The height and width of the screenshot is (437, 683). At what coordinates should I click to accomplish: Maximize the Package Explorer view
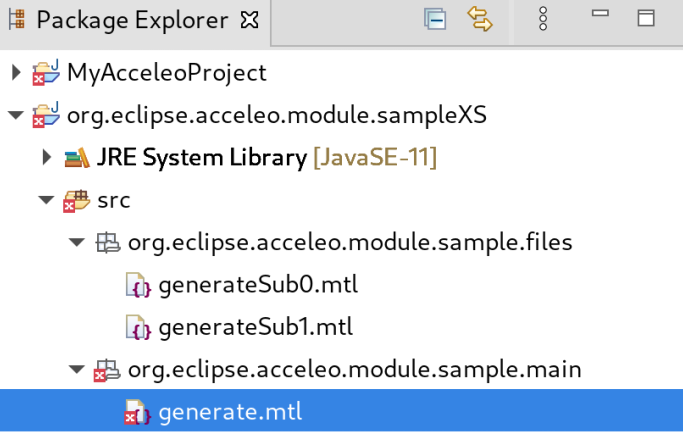(646, 18)
